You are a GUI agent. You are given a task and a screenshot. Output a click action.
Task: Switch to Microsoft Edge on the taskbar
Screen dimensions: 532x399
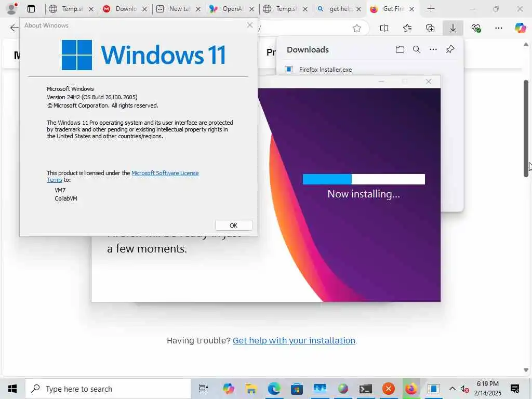[274, 389]
